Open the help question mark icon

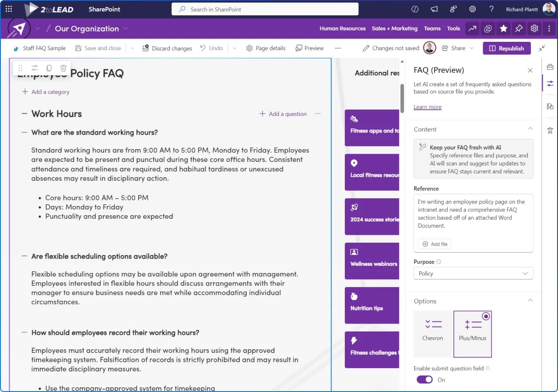click(491, 9)
